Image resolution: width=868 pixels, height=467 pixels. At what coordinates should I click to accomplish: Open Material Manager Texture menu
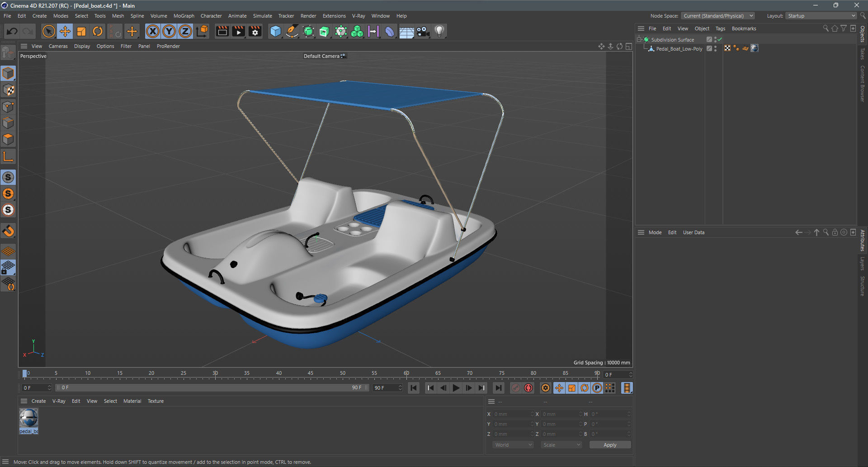pyautogui.click(x=156, y=401)
